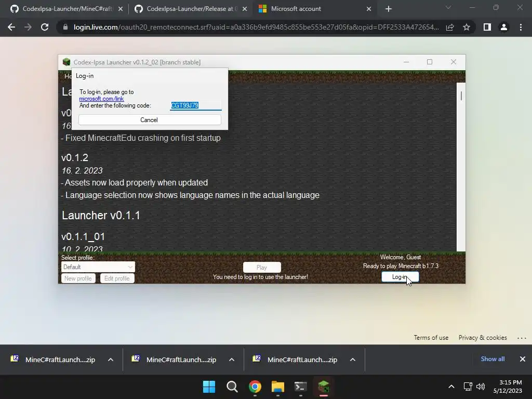Select the v0.1.2 changelog heading
Screen dimensions: 532x399
pos(75,158)
